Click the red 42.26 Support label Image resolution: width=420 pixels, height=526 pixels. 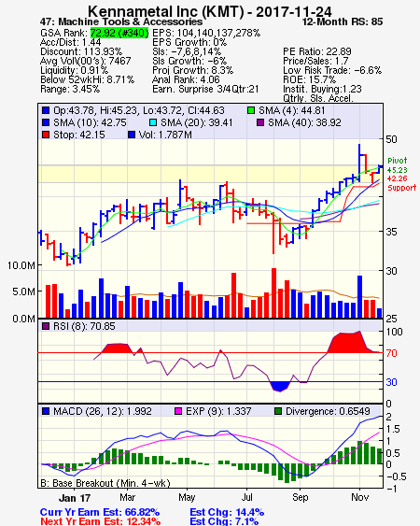coord(402,183)
